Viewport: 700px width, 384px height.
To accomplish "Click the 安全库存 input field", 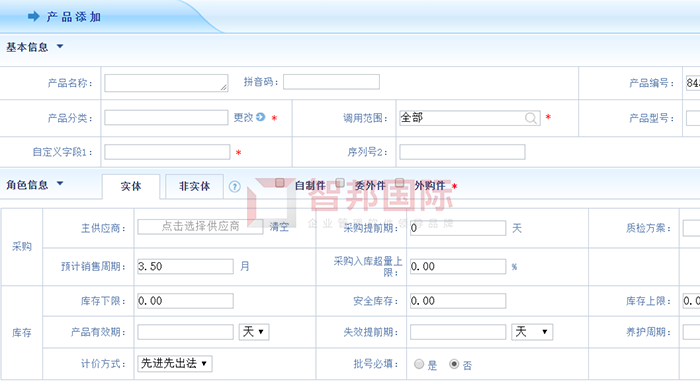I will point(458,301).
